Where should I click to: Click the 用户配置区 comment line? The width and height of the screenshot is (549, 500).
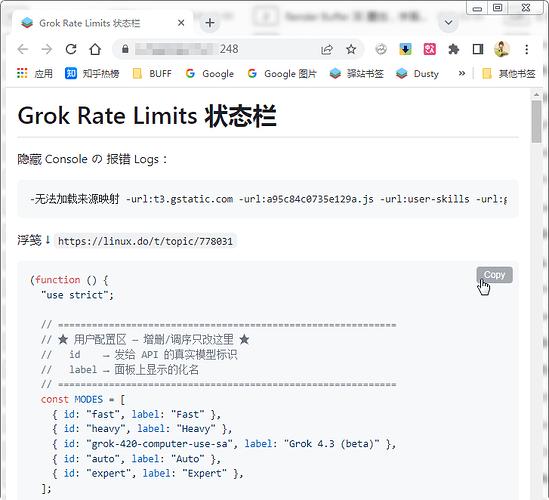[x=145, y=340]
